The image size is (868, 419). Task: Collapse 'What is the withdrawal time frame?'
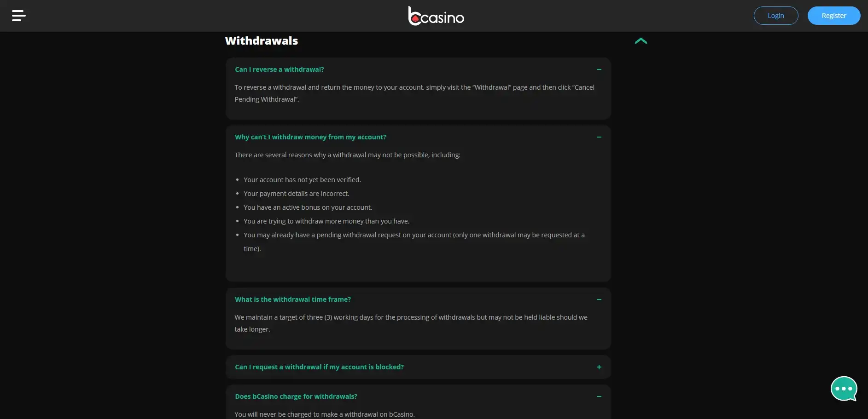point(292,299)
